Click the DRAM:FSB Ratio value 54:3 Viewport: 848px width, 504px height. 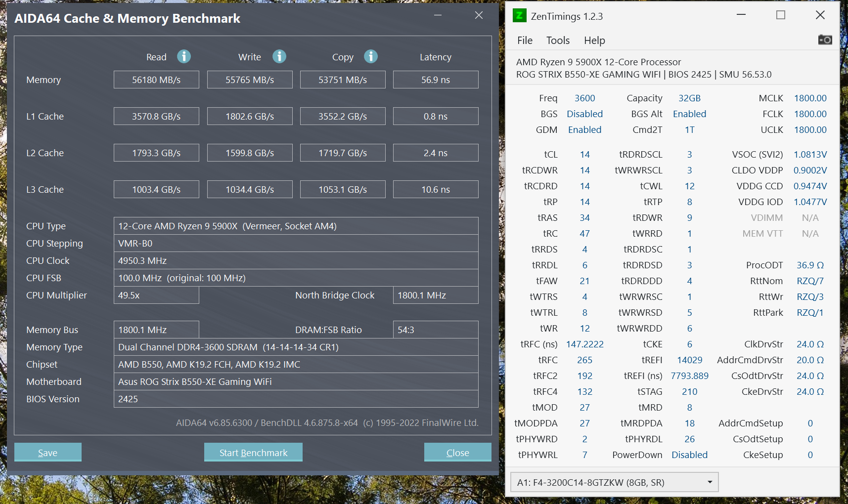pyautogui.click(x=436, y=330)
